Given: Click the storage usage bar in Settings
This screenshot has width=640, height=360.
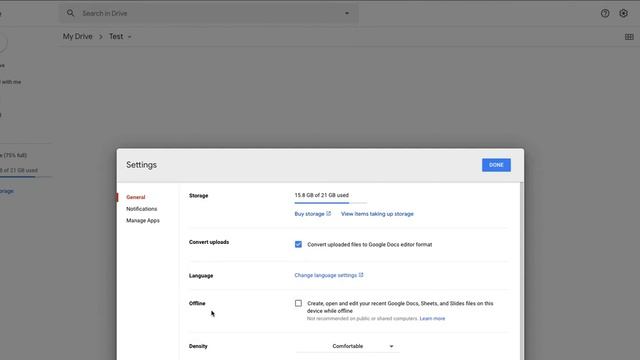Looking at the screenshot, I should point(331,202).
